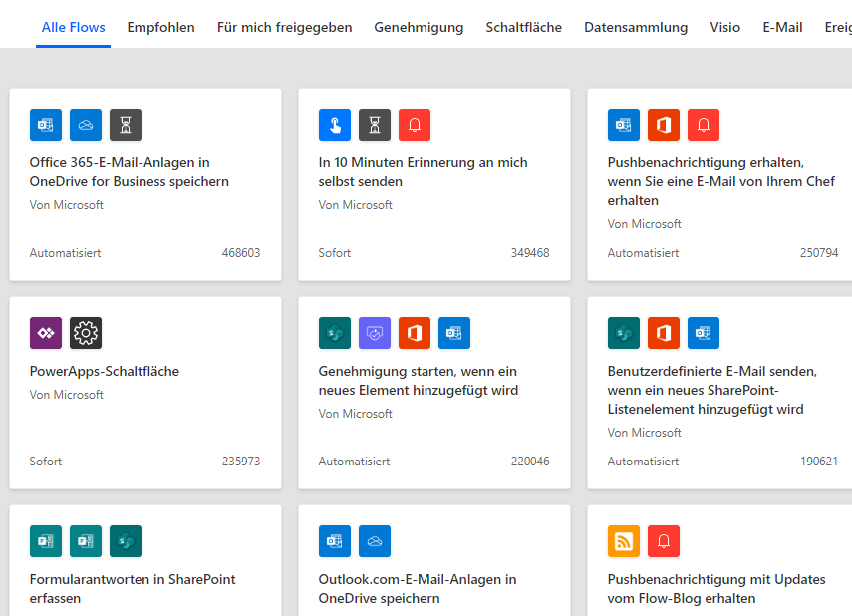This screenshot has height=616, width=852.
Task: Go to the Datensammlung tab
Action: pyautogui.click(x=636, y=27)
